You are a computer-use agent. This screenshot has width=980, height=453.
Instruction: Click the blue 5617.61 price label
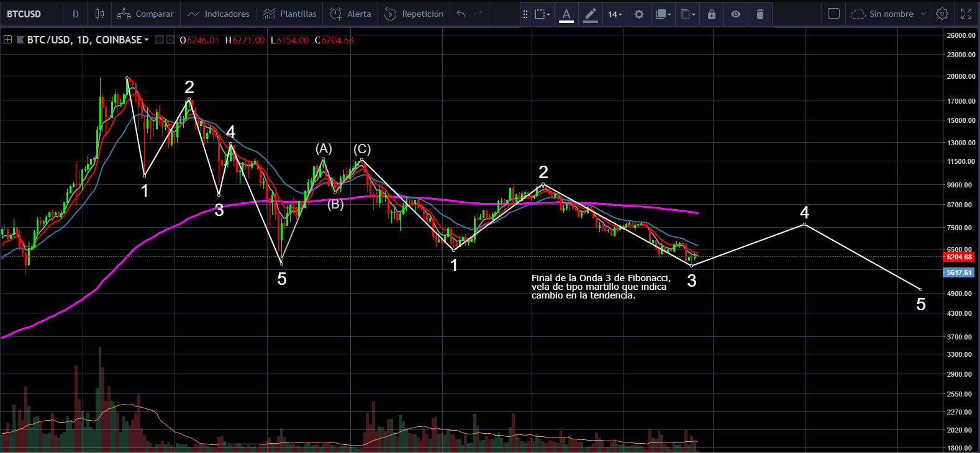tap(959, 272)
